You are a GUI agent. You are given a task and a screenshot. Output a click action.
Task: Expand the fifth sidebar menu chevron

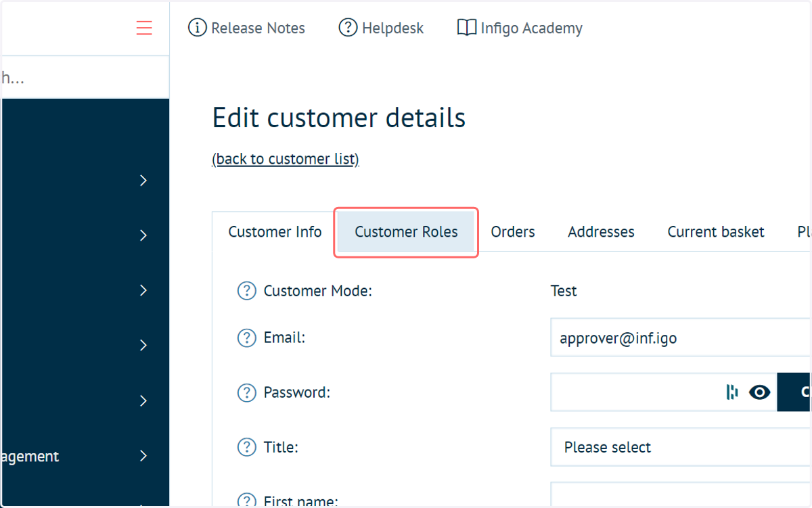click(143, 401)
